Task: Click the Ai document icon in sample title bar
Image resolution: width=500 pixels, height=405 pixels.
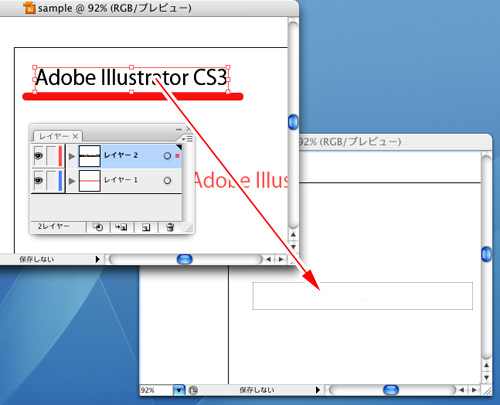Action: click(30, 7)
